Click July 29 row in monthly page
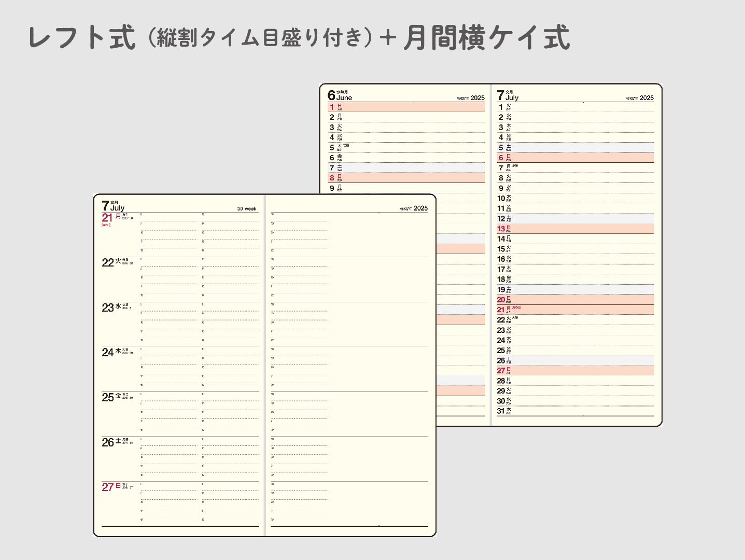Screen dimensions: 745x560 575,391
